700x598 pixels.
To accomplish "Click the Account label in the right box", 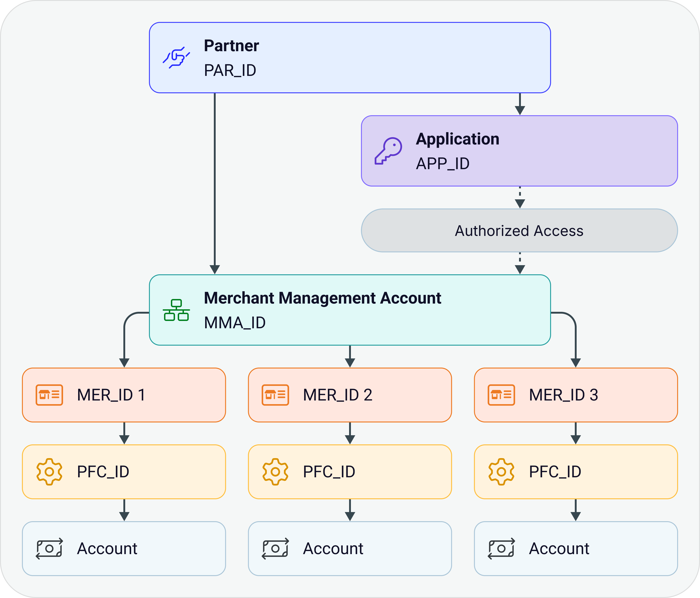I will (559, 549).
